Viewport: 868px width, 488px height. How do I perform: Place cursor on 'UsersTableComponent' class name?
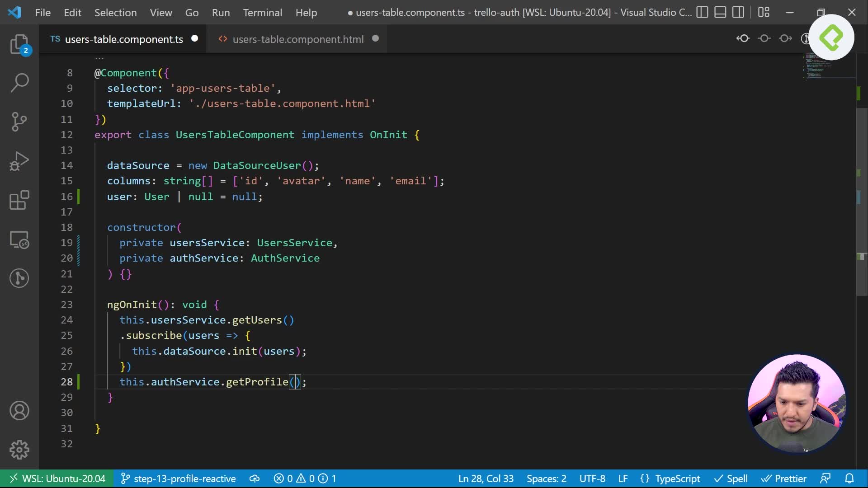pos(235,135)
